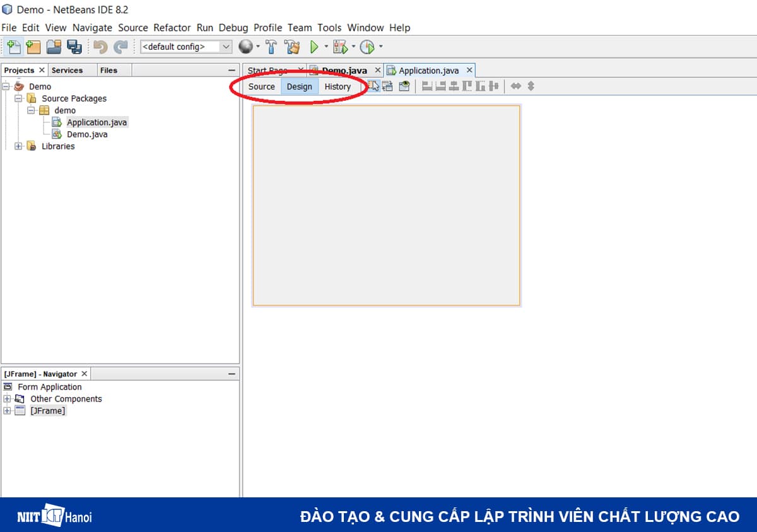Select Application.java in the Projects tree
The image size is (757, 532).
pyautogui.click(x=97, y=122)
